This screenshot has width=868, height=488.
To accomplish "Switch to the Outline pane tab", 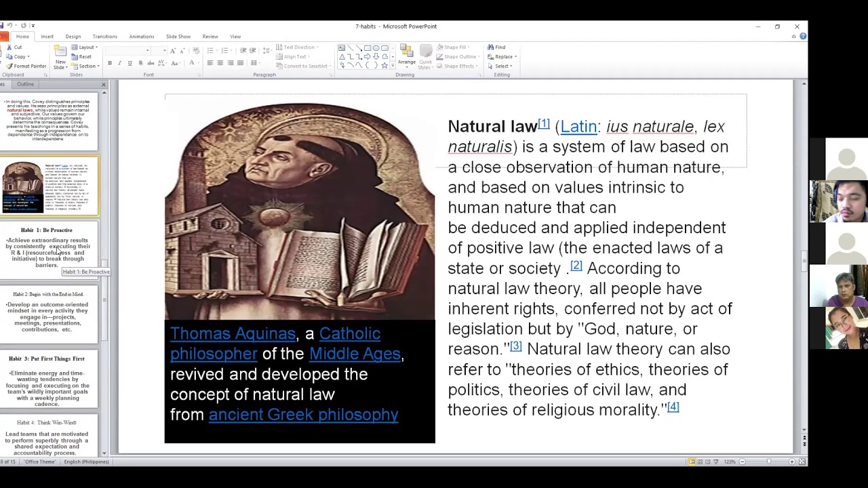I will coord(26,84).
